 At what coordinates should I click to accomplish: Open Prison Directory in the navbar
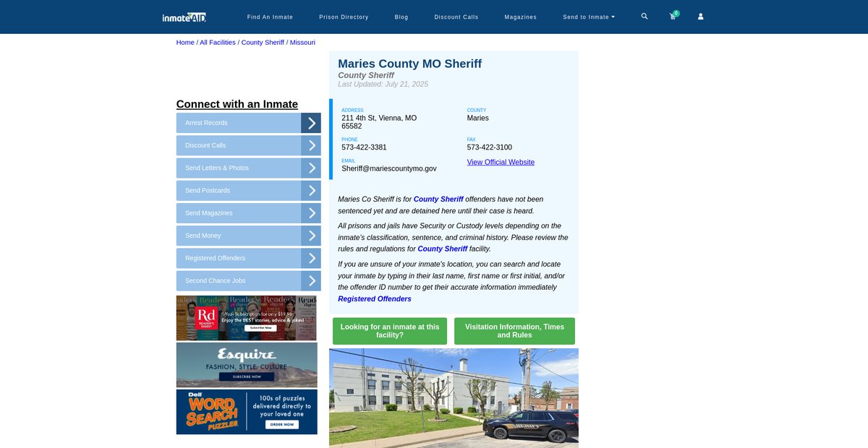pyautogui.click(x=344, y=17)
